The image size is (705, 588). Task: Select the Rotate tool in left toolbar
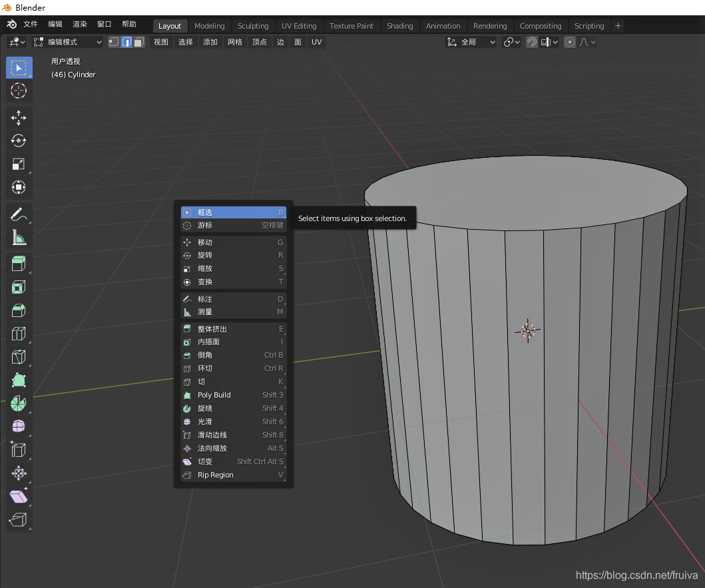click(x=19, y=141)
